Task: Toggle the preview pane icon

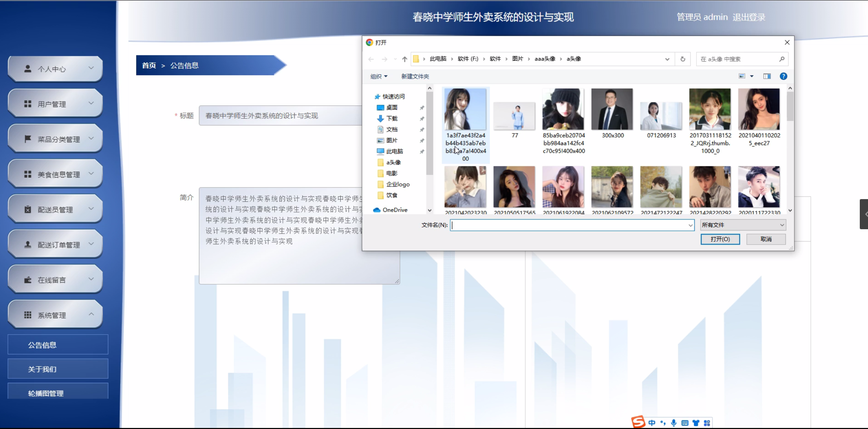Action: pyautogui.click(x=767, y=76)
